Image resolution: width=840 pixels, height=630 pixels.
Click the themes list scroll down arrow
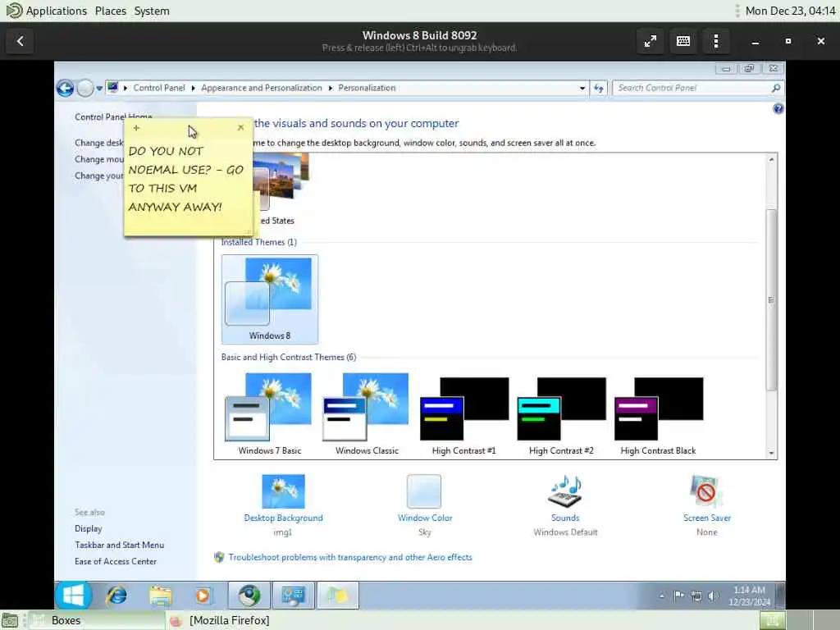771,453
